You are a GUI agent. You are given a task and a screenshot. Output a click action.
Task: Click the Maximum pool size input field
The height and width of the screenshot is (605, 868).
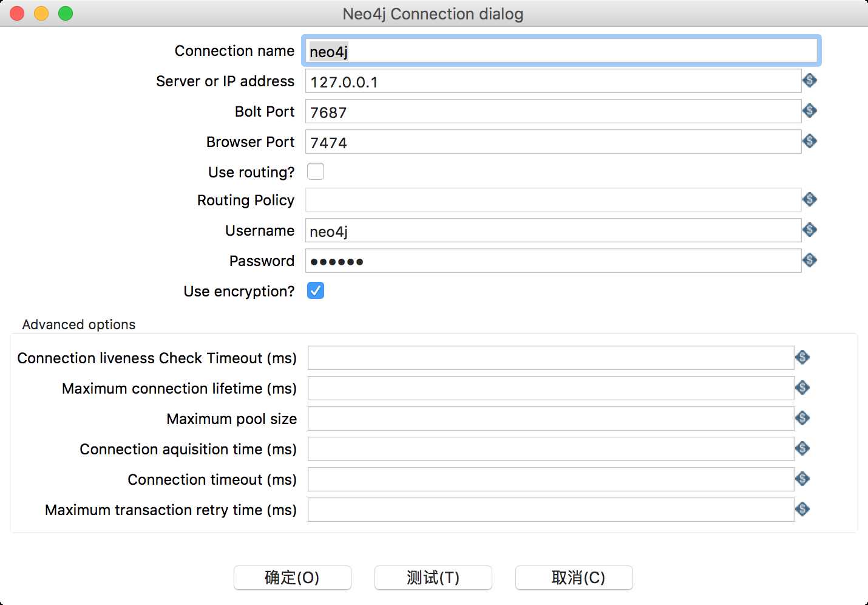tap(551, 419)
